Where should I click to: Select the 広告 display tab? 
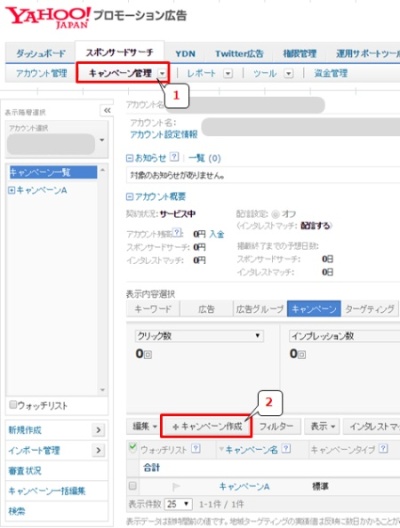[206, 309]
